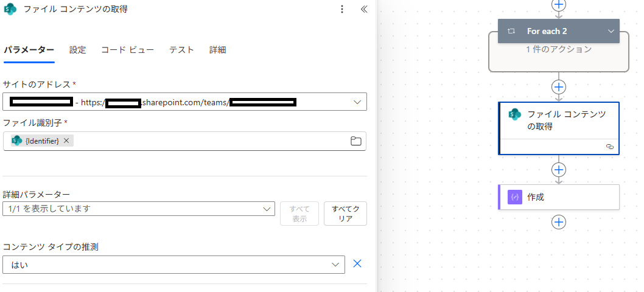The height and width of the screenshot is (292, 644).
Task: Click the サイトのアドレス label
Action: click(x=37, y=84)
